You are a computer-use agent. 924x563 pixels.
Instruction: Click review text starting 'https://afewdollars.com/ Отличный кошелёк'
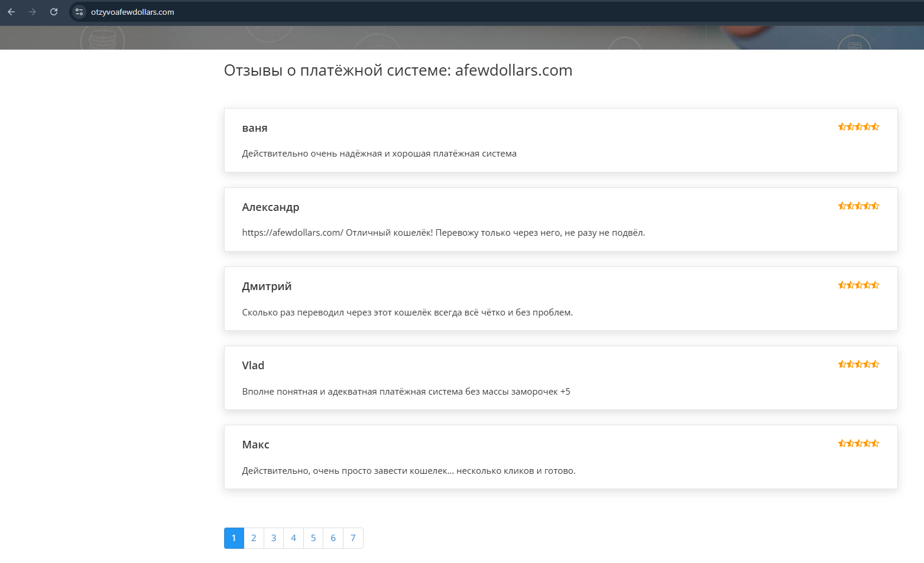[x=443, y=233]
